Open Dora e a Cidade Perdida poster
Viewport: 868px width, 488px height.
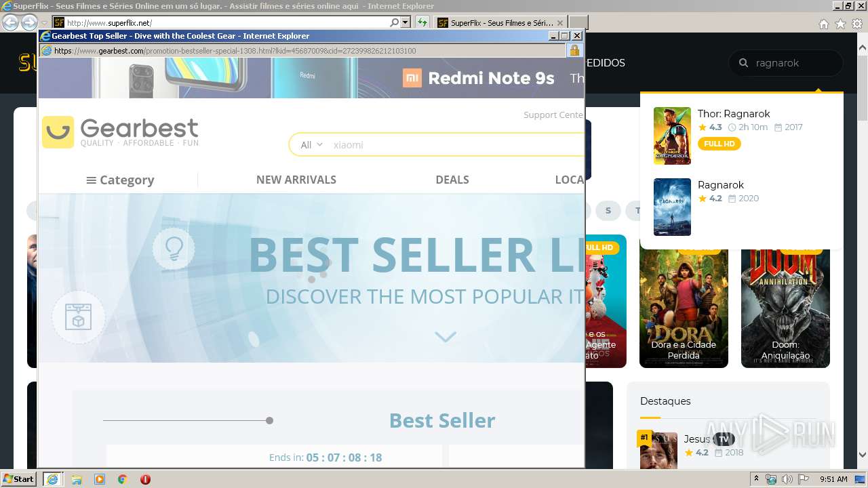coord(684,301)
